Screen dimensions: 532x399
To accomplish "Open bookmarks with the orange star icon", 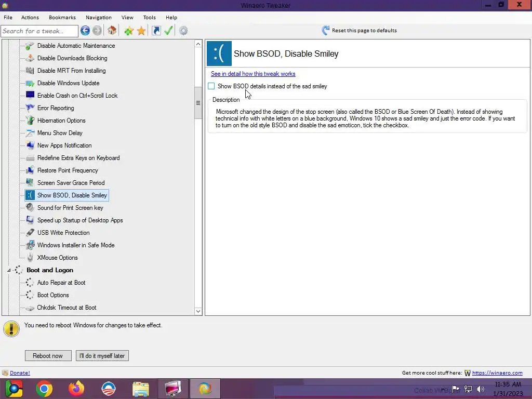I will point(141,31).
